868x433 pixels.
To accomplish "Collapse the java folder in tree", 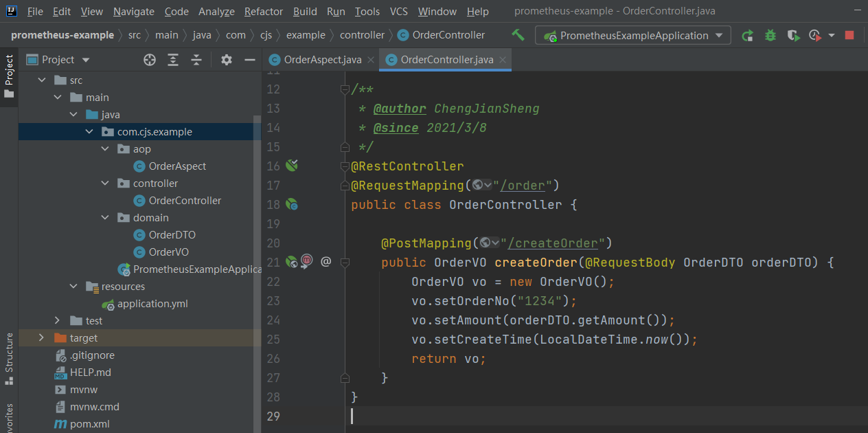I will [73, 115].
